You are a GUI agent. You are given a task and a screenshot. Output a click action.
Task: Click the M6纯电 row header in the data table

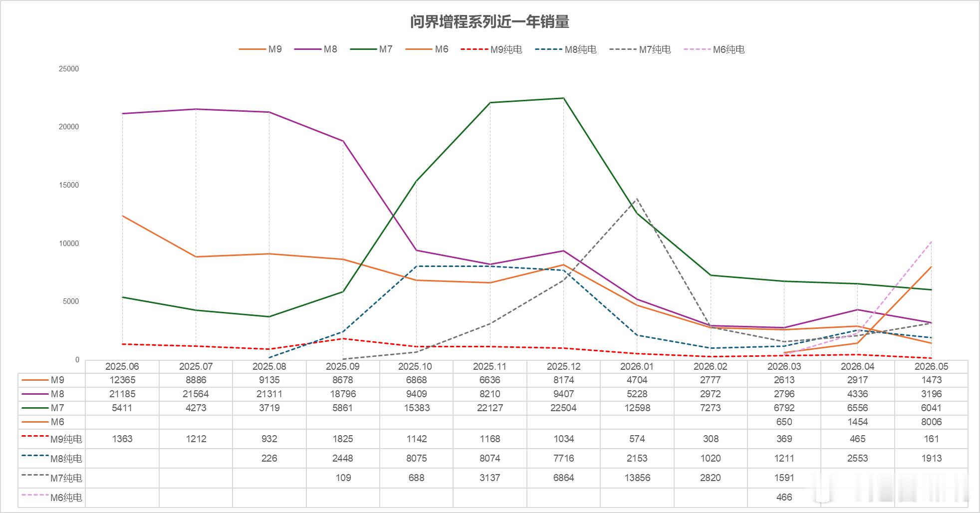point(52,497)
